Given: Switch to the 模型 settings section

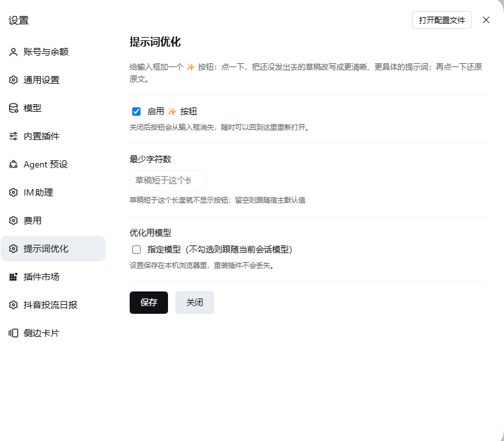Looking at the screenshot, I should [x=53, y=108].
